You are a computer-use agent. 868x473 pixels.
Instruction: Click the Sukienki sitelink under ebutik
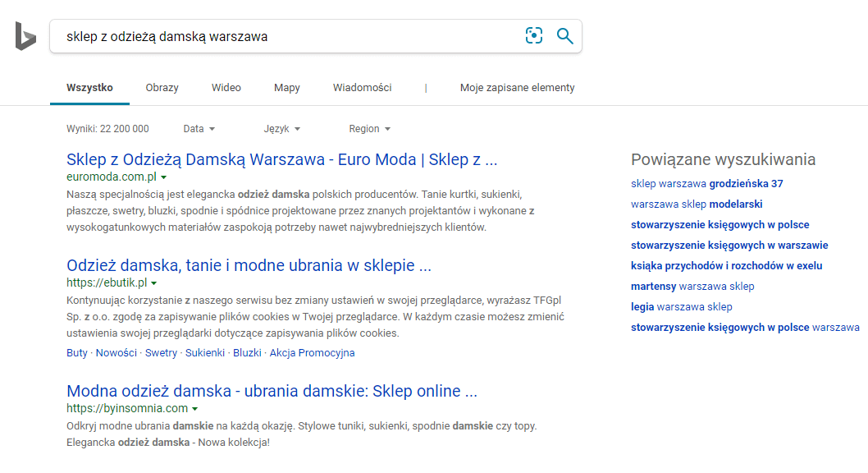[204, 353]
